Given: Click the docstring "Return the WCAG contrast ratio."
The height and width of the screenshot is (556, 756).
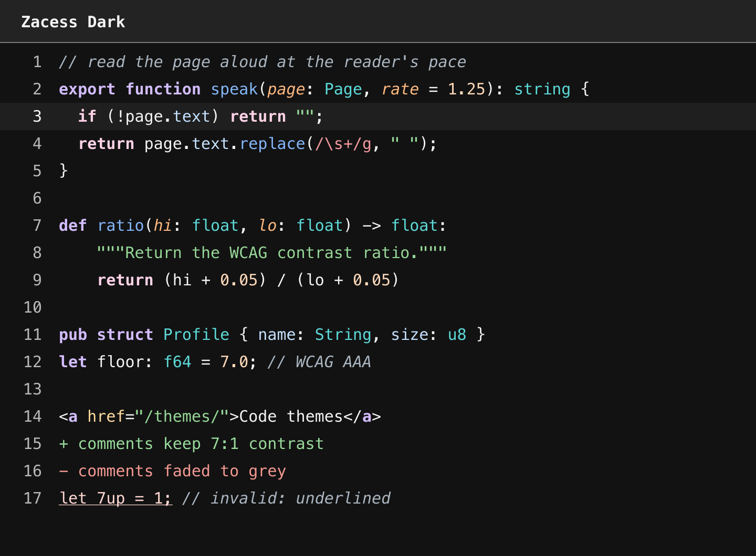Looking at the screenshot, I should click(x=272, y=253).
